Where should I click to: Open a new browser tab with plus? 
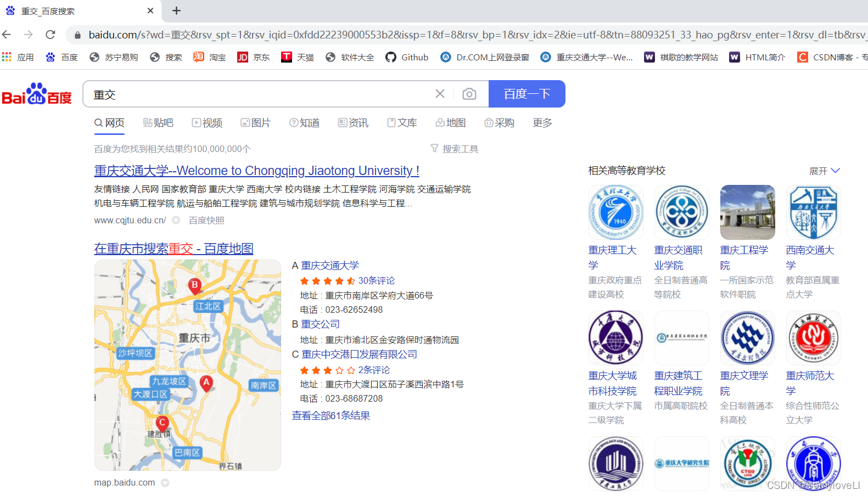tap(176, 11)
